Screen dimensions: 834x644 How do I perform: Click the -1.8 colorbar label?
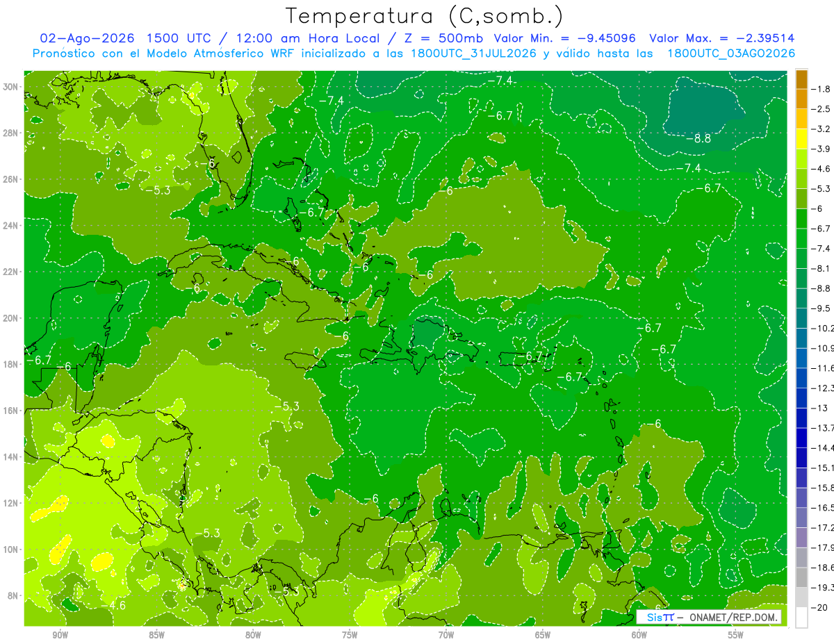click(821, 89)
